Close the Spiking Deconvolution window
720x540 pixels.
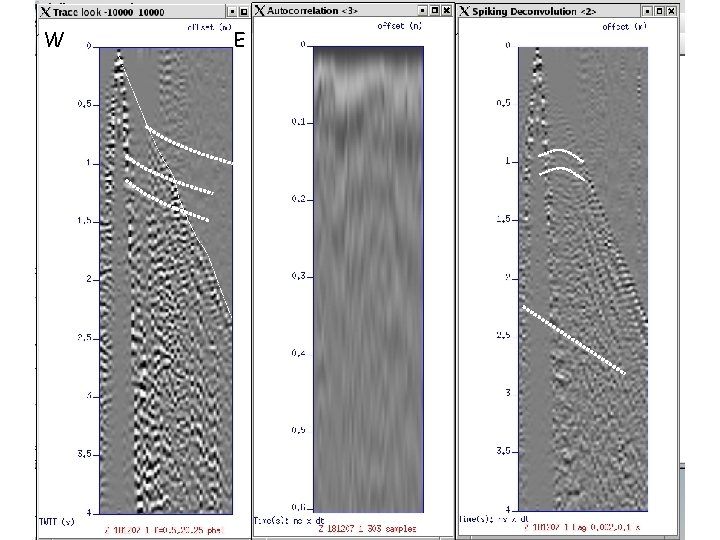pos(671,11)
